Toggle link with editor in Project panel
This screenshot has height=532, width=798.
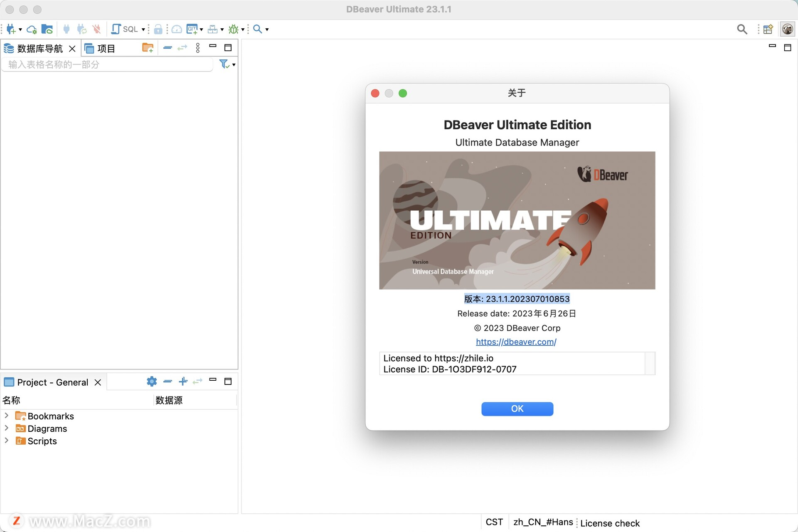pyautogui.click(x=197, y=381)
